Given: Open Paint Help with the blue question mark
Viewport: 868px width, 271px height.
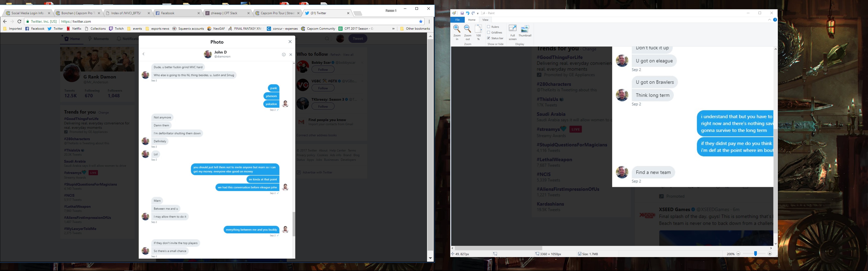Looking at the screenshot, I should pos(775,20).
